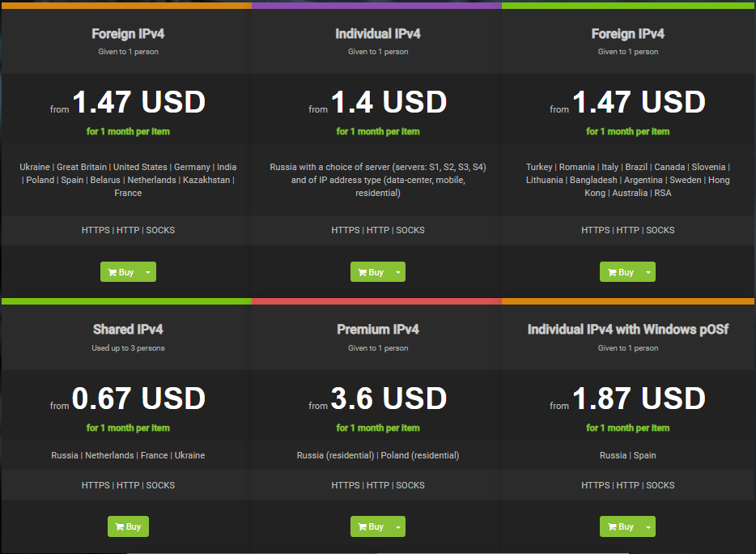Open Buy dropdown arrow on Ukraine Foreign IPv4 card

click(148, 272)
